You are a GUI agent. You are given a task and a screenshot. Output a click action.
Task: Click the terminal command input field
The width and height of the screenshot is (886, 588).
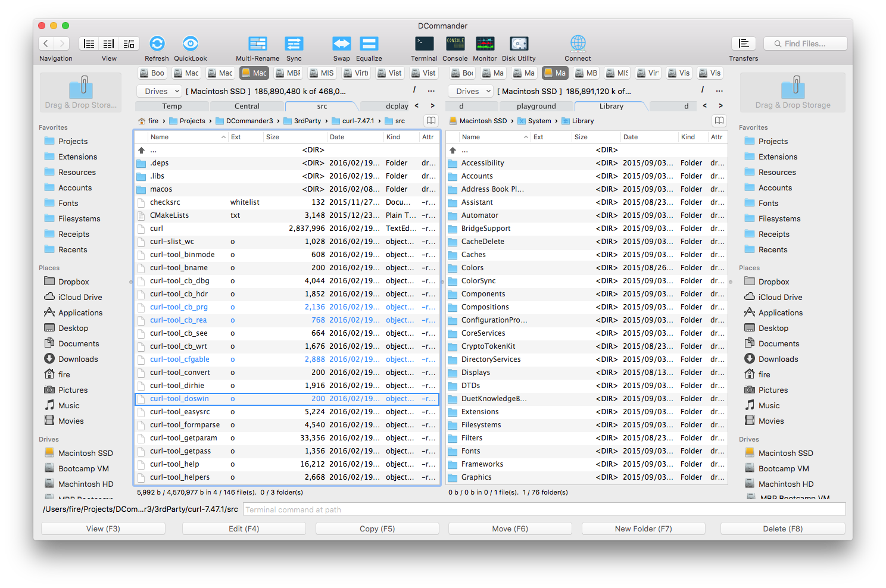[x=544, y=509]
